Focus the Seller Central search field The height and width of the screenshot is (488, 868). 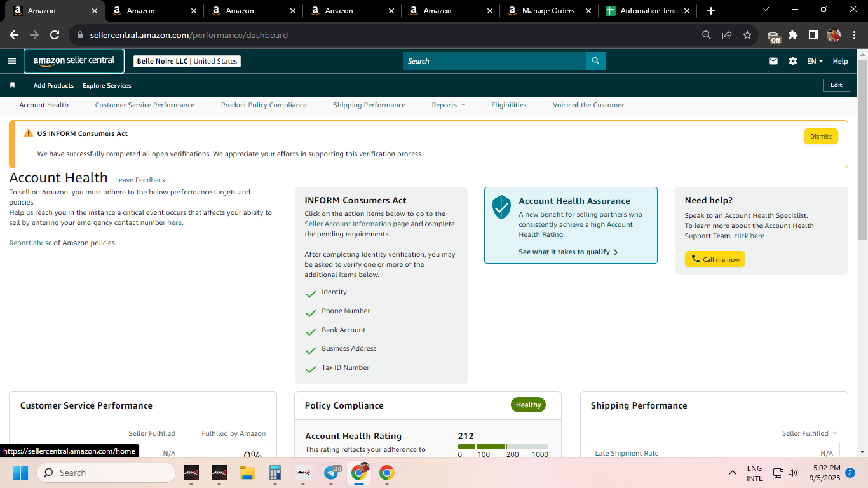[494, 61]
